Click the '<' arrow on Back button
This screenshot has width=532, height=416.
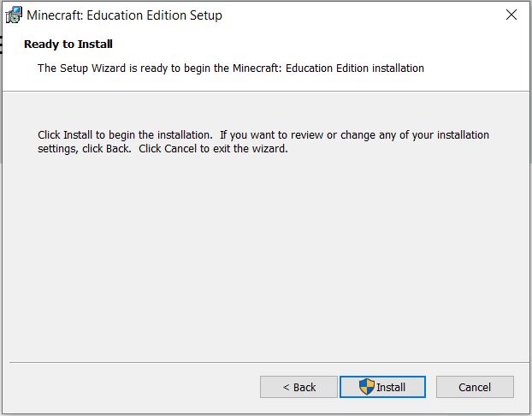[286, 387]
